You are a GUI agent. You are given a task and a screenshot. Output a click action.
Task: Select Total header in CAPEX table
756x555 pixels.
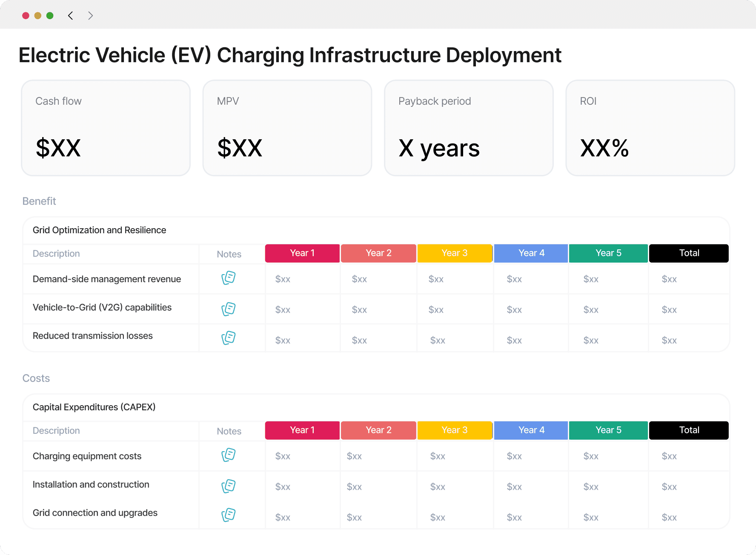689,430
